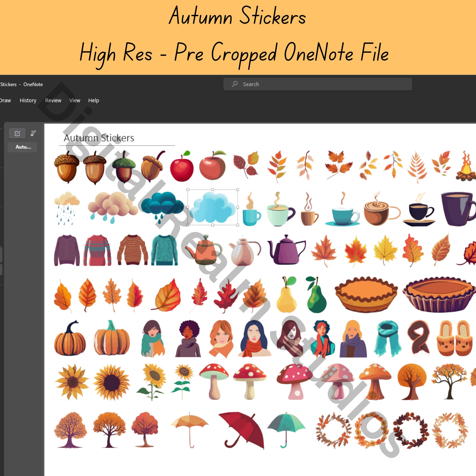Create a new page in the notebook
This screenshot has width=476, height=476.
(17, 133)
